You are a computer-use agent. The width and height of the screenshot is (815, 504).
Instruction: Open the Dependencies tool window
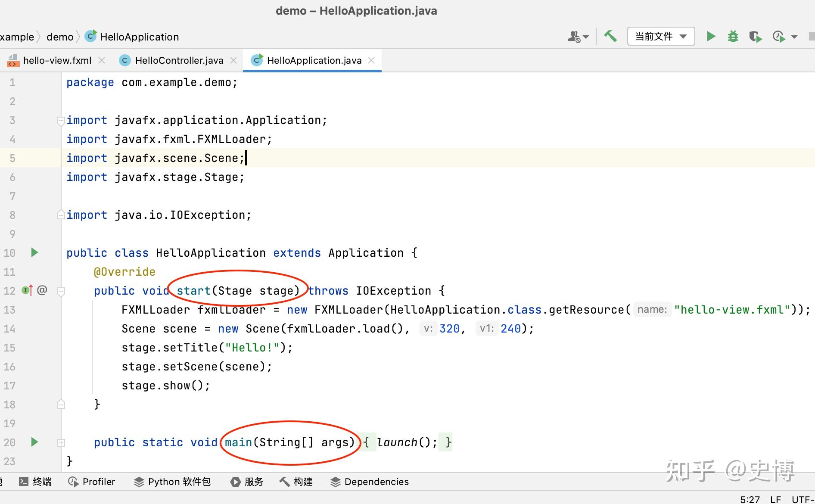click(370, 482)
